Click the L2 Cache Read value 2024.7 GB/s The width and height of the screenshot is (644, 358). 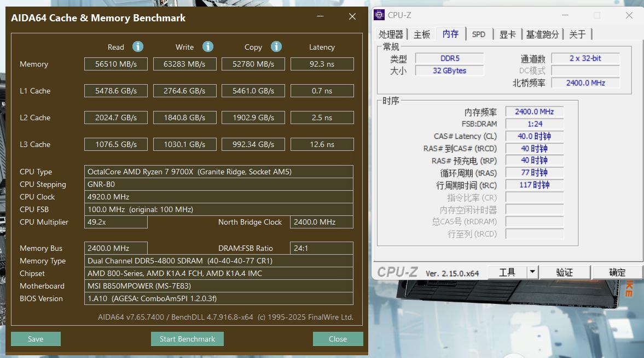(x=116, y=118)
